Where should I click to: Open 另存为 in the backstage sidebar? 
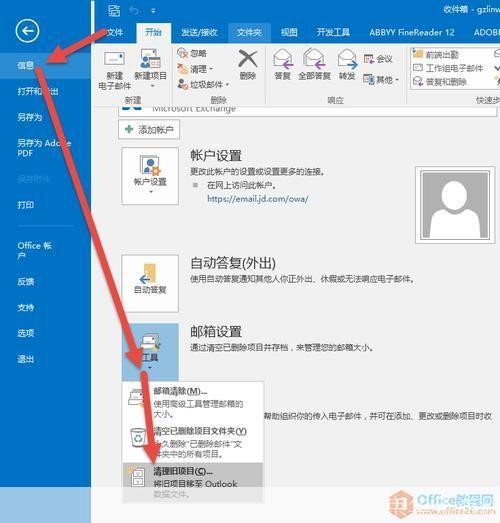point(30,117)
